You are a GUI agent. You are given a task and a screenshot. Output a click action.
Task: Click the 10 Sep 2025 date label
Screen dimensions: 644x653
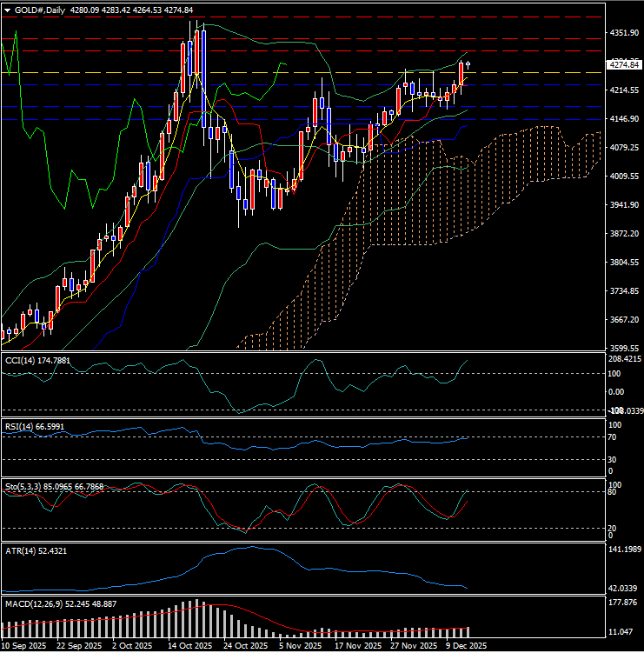26,646
